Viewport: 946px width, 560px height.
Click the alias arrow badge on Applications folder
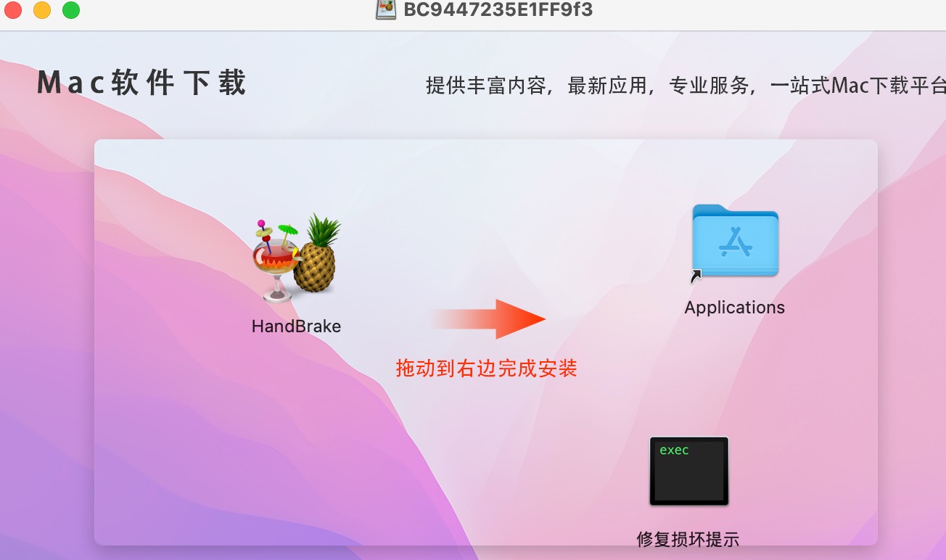[x=696, y=275]
